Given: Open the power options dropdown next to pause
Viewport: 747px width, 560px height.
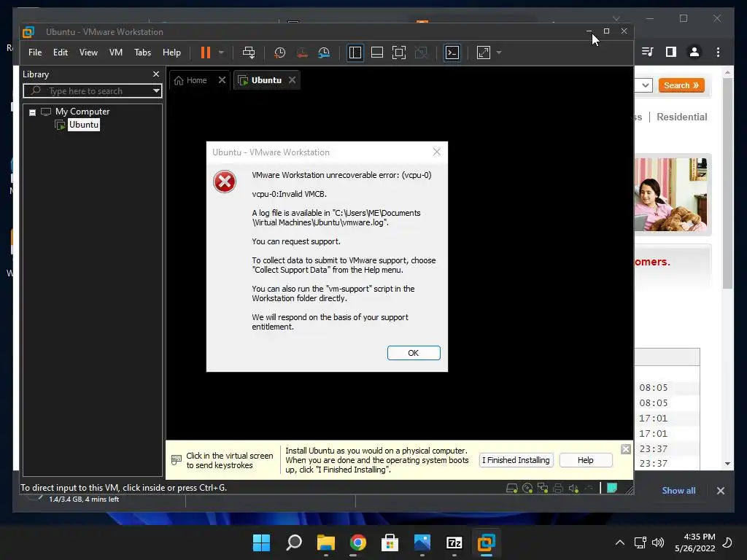Looking at the screenshot, I should point(221,52).
